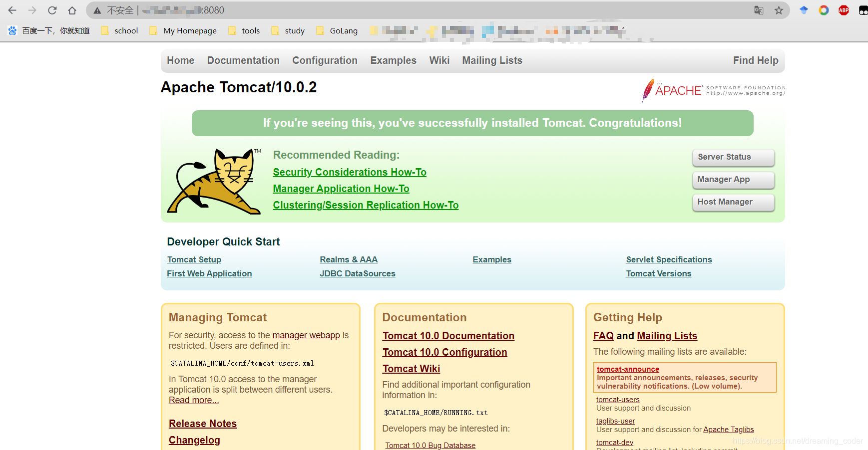The width and height of the screenshot is (868, 450).
Task: Open the Tomcat Versions link
Action: pyautogui.click(x=659, y=273)
